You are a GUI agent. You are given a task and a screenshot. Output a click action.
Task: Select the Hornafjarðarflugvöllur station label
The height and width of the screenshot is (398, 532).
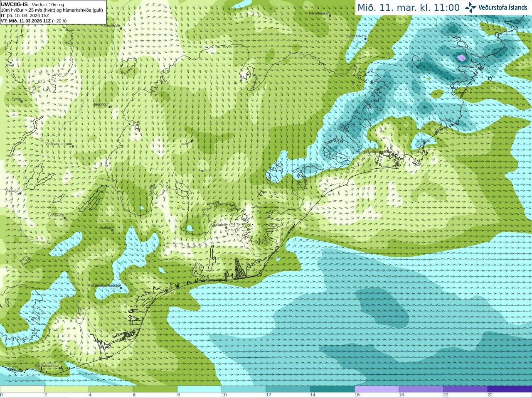pos(374,152)
